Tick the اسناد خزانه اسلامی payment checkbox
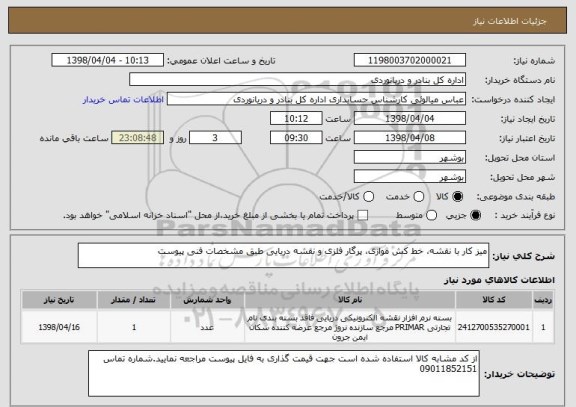 (x=363, y=216)
